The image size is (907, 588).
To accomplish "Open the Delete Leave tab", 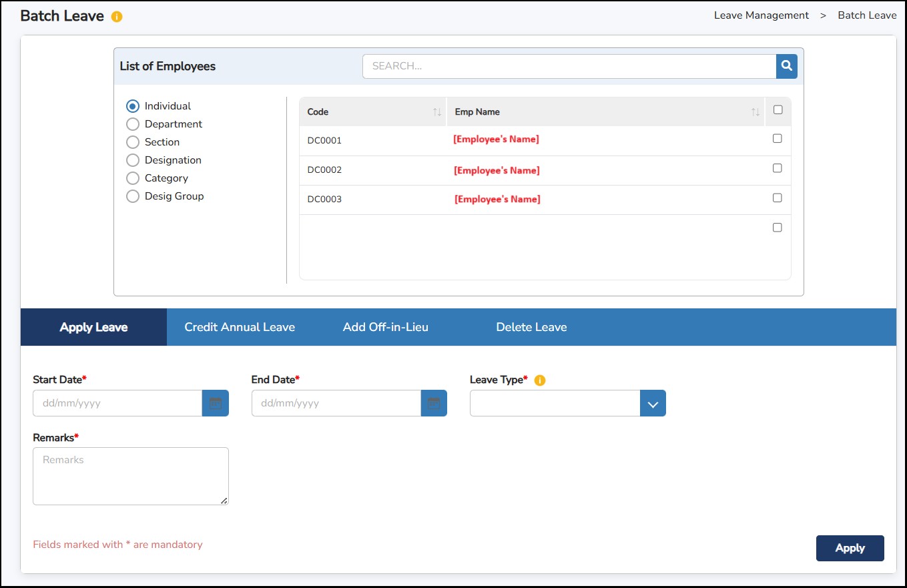I will click(531, 327).
